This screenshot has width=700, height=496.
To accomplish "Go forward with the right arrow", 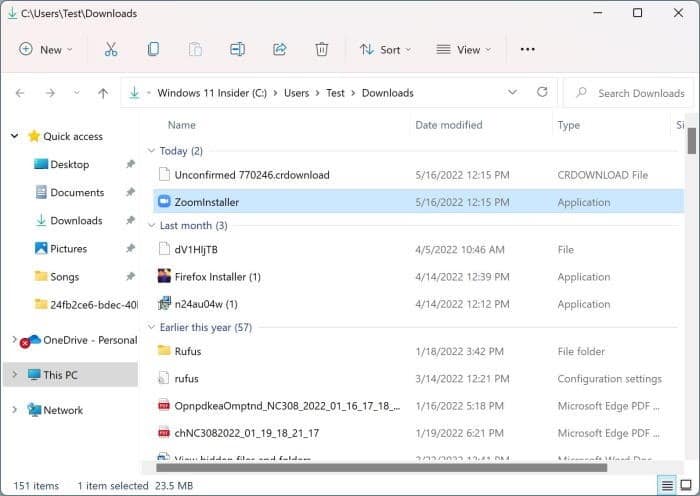I will (50, 93).
